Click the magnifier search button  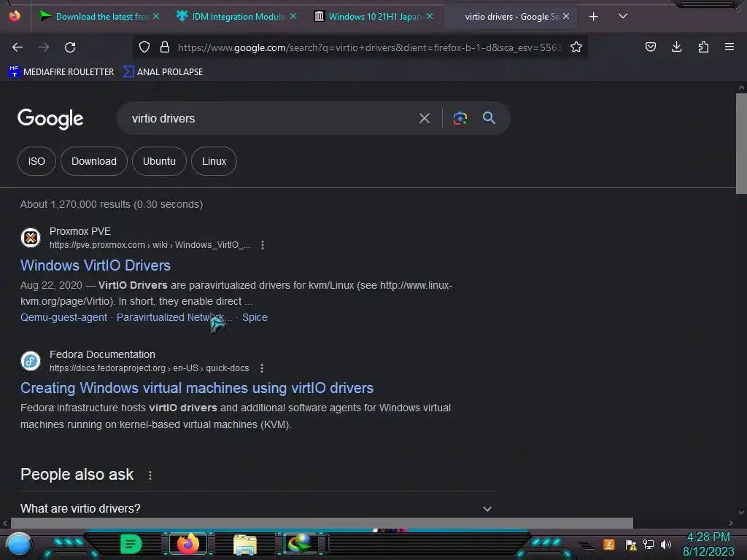(489, 117)
